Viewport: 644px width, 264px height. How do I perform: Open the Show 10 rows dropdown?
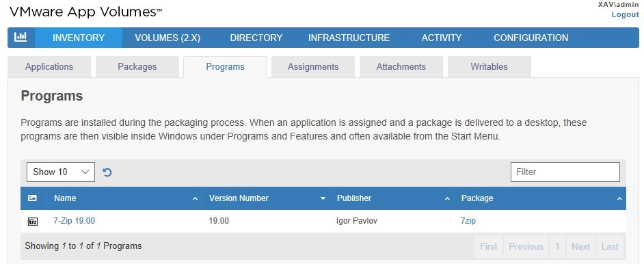[x=61, y=172]
